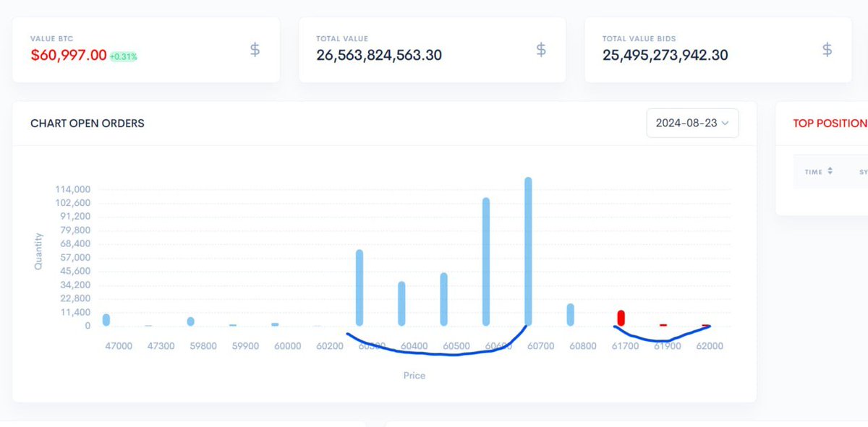The width and height of the screenshot is (868, 427).
Task: Open the 2024-08-23 date dropdown
Action: point(692,123)
